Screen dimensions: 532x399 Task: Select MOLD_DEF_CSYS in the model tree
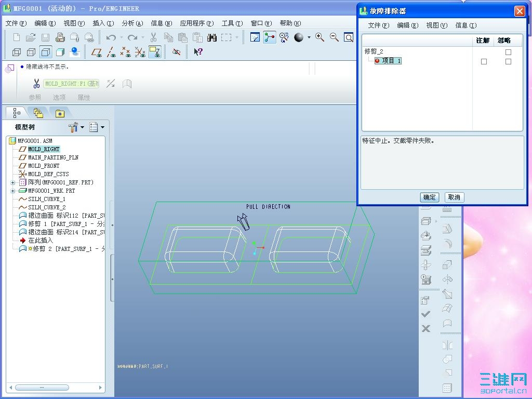click(48, 174)
